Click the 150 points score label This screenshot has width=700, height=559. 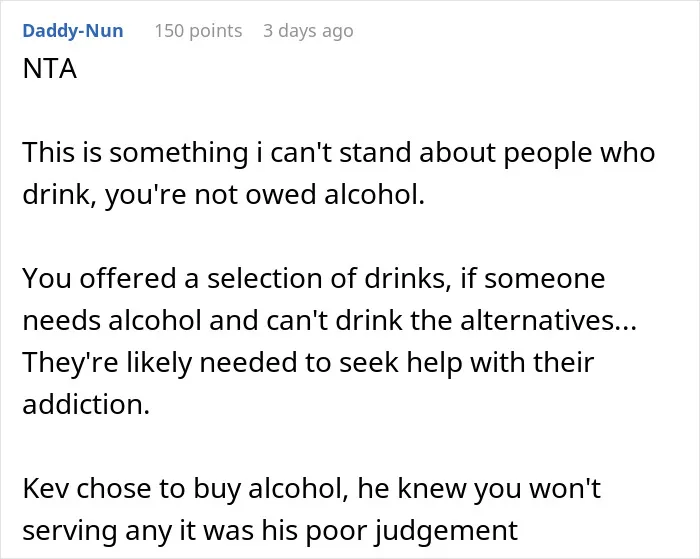pos(198,31)
